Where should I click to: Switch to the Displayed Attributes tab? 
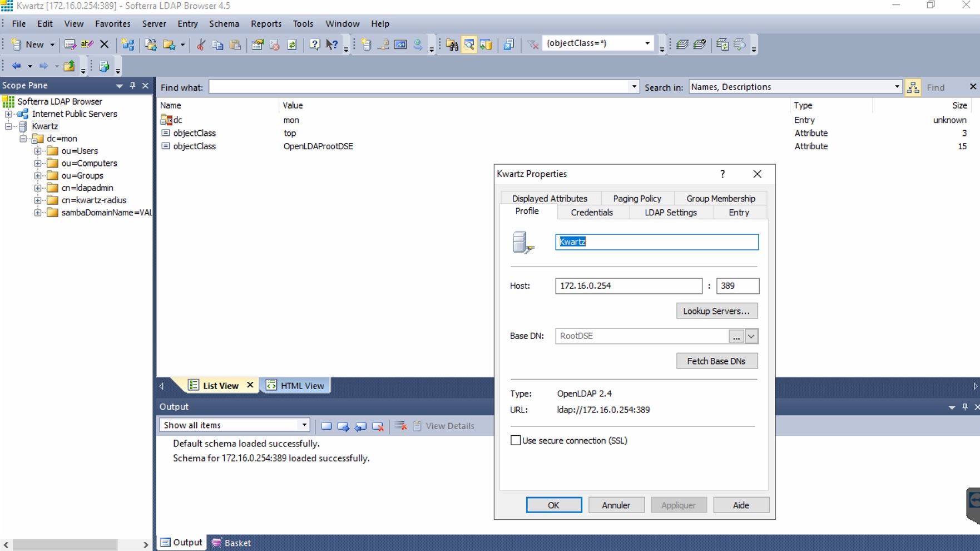pyautogui.click(x=550, y=199)
